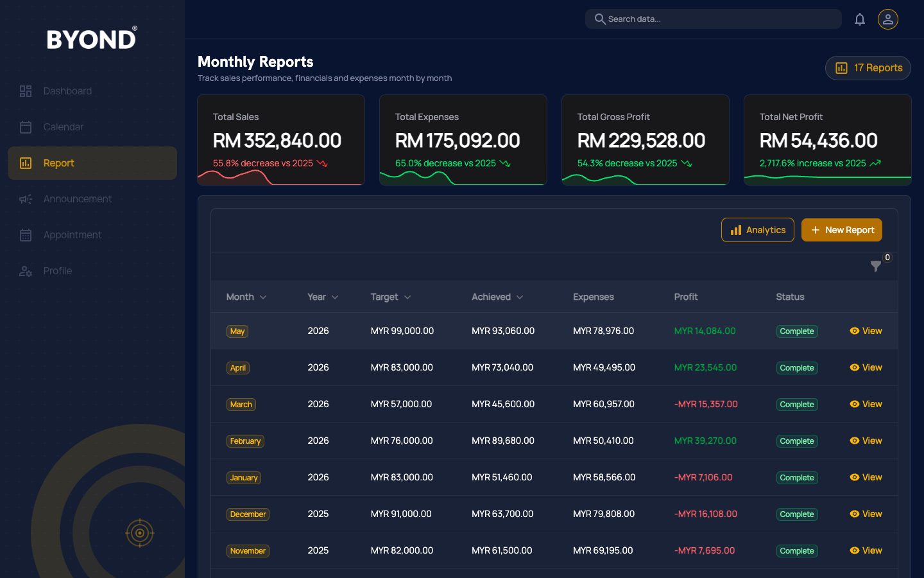Viewport: 924px width, 578px height.
Task: Click expenses value MYR 58,566.00
Action: tap(604, 477)
